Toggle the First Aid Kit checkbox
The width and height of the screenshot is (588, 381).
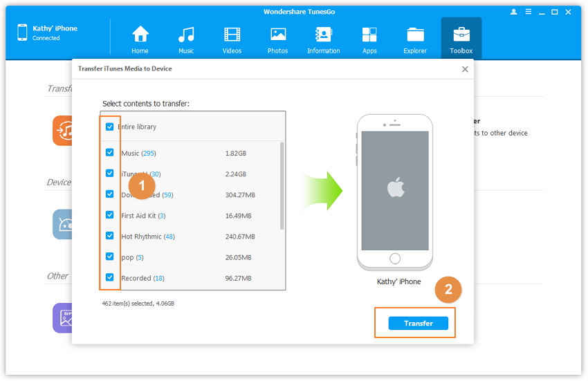click(109, 215)
